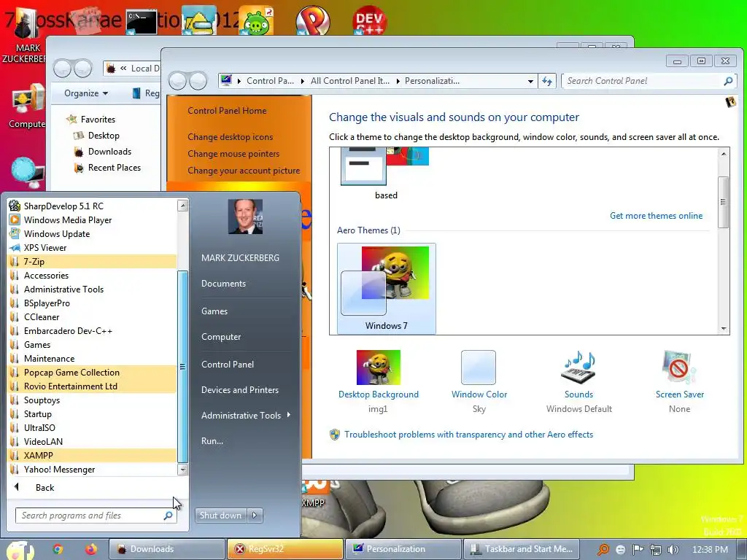Switch to Taskbar and Start Menu taskbar button
747x560 pixels.
pyautogui.click(x=522, y=549)
